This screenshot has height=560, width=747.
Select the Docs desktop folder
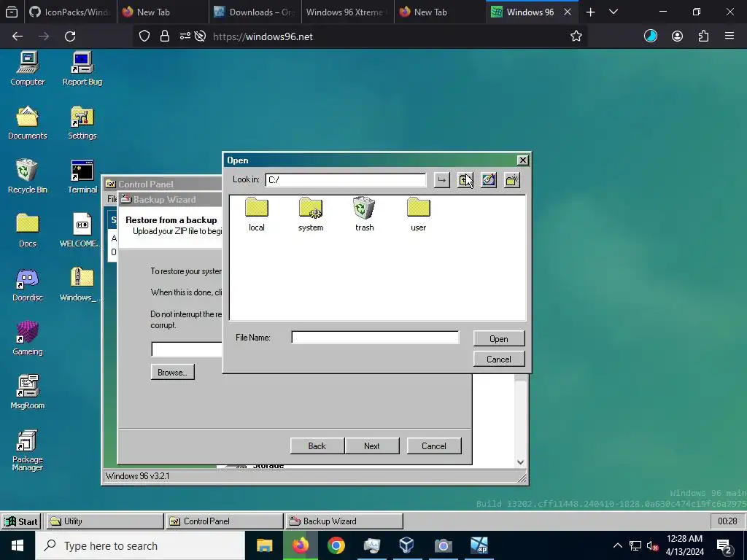coord(28,230)
